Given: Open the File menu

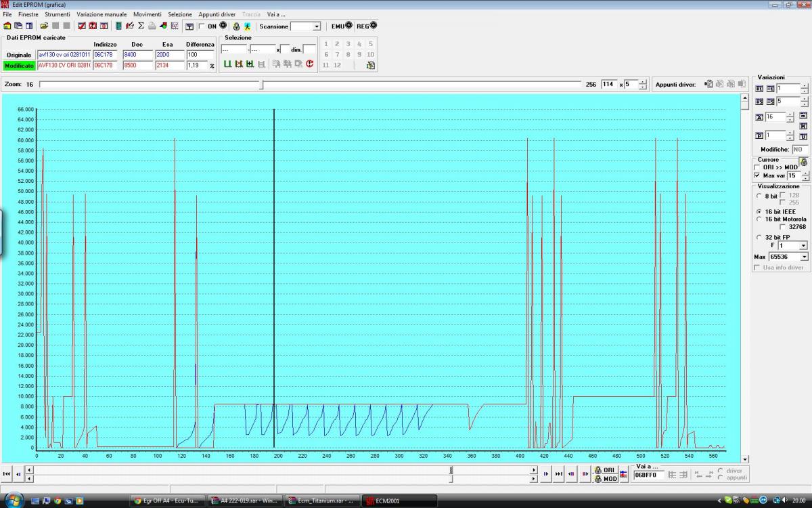Looking at the screenshot, I should [x=7, y=14].
